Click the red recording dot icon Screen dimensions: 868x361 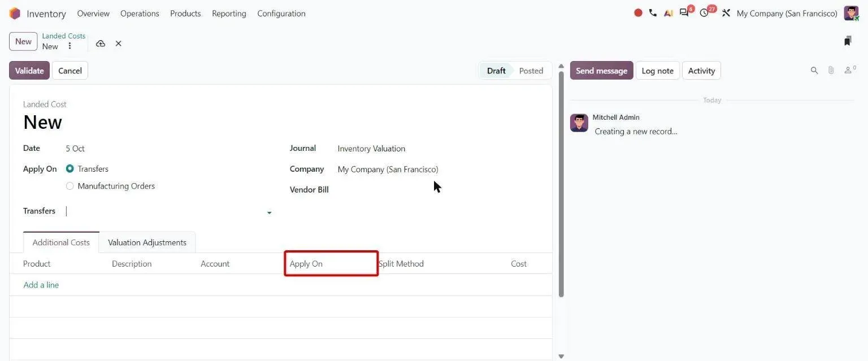[x=638, y=13]
